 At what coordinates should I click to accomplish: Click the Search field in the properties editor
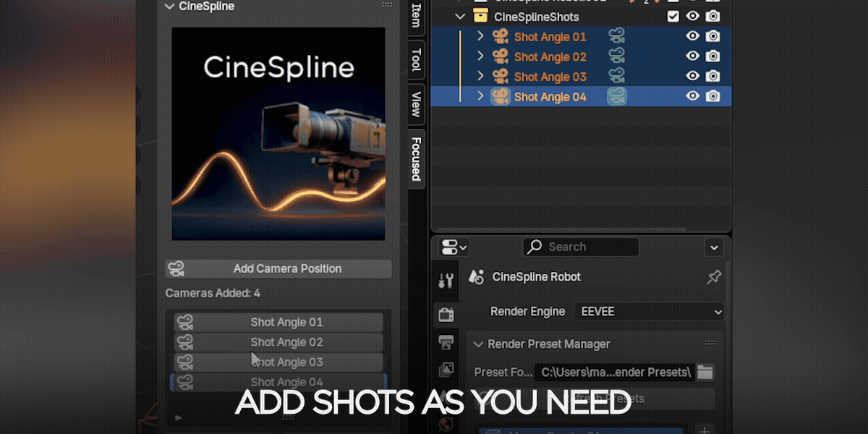point(580,247)
